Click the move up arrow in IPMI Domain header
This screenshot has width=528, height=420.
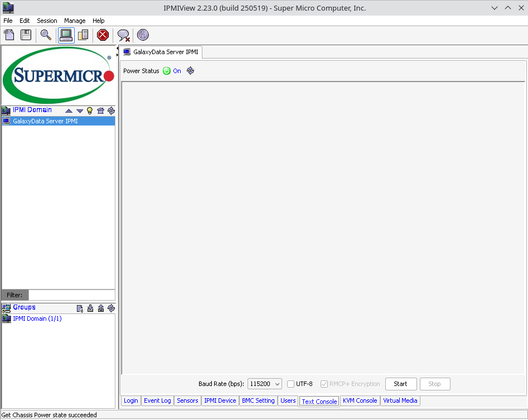click(x=69, y=110)
